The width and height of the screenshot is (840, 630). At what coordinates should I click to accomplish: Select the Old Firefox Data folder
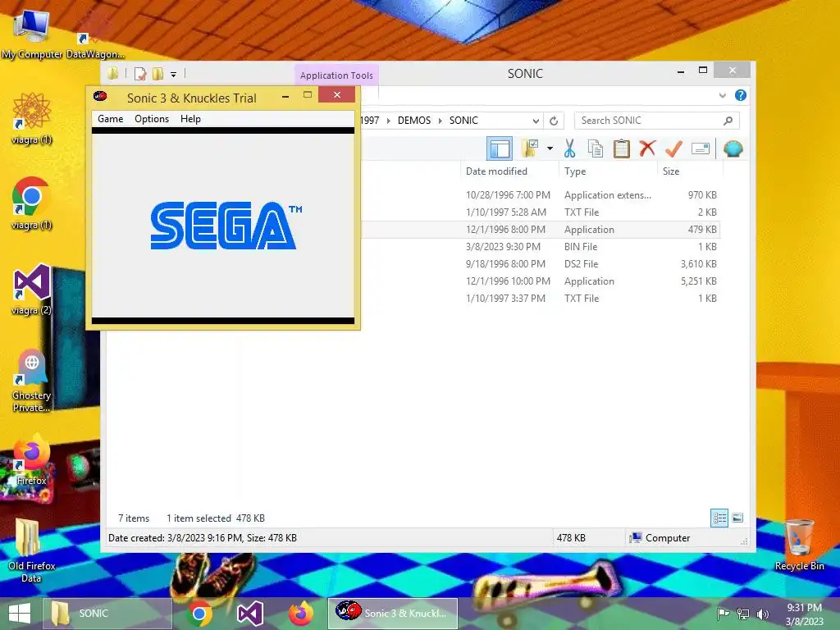tap(32, 550)
